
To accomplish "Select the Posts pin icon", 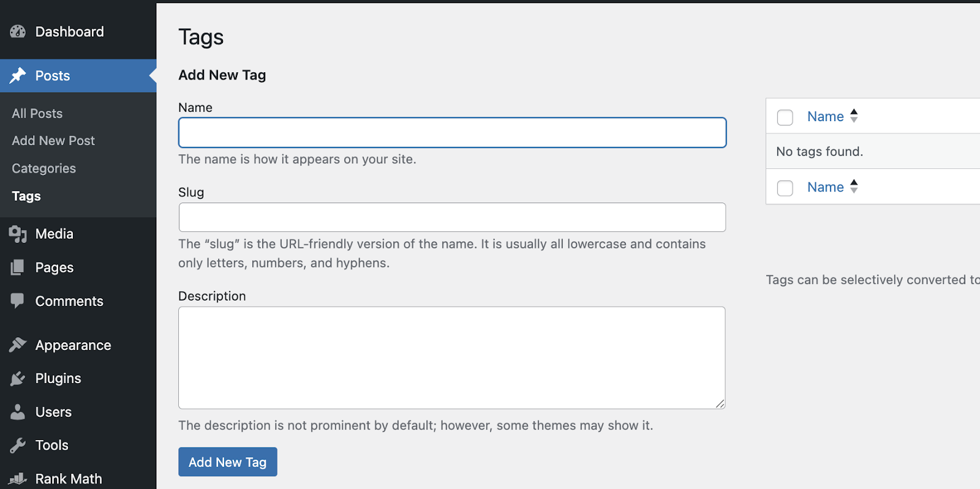I will pyautogui.click(x=18, y=75).
